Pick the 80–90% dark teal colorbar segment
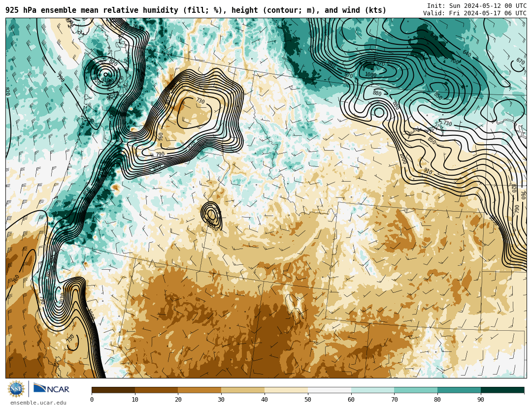Screen dimensions: 532x409 point(459,390)
